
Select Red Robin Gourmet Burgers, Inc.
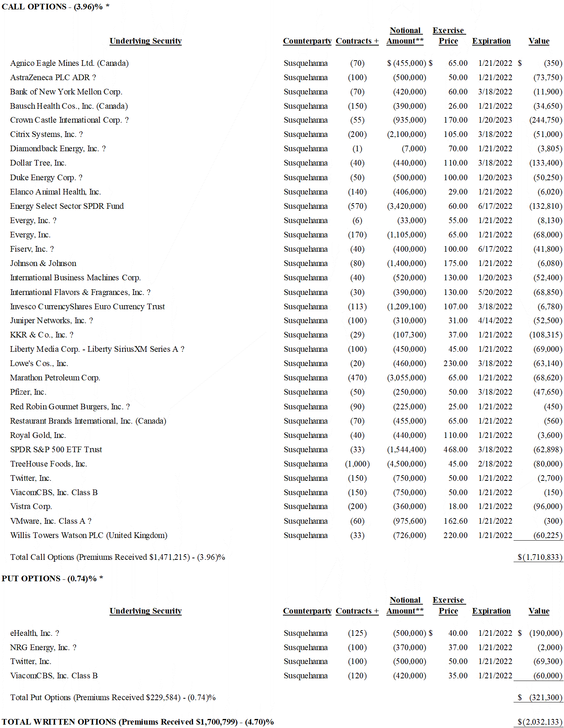point(70,407)
